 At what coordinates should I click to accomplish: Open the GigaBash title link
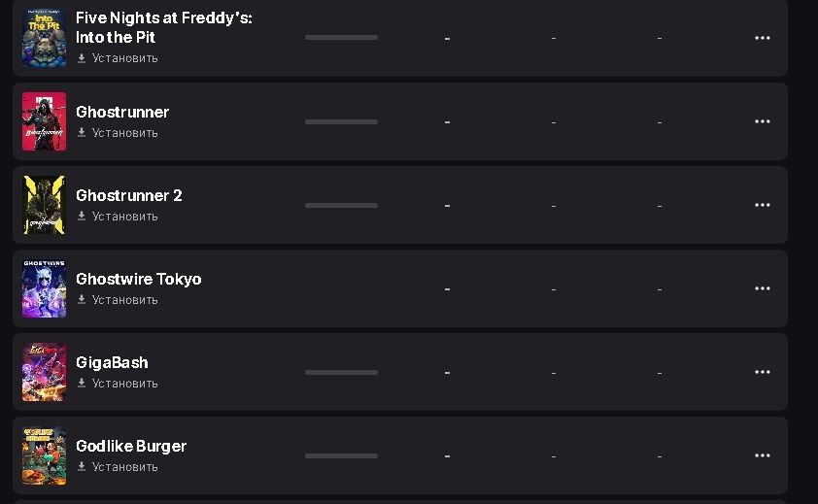click(x=112, y=362)
